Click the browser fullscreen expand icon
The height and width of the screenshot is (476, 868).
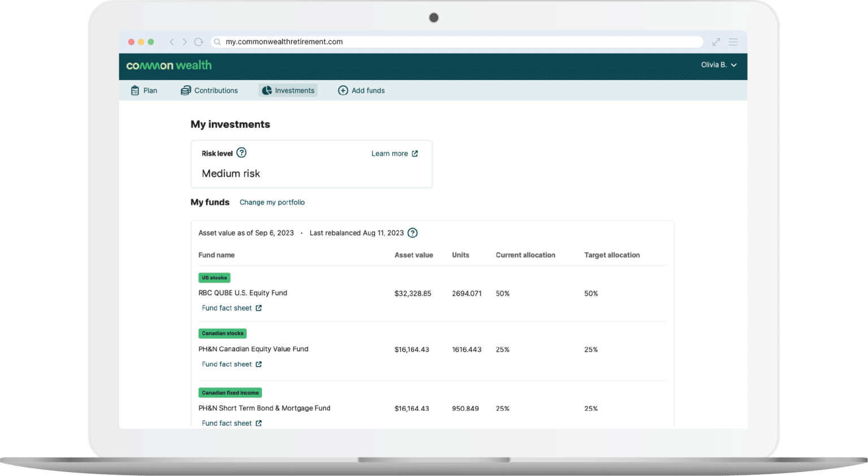click(x=716, y=42)
